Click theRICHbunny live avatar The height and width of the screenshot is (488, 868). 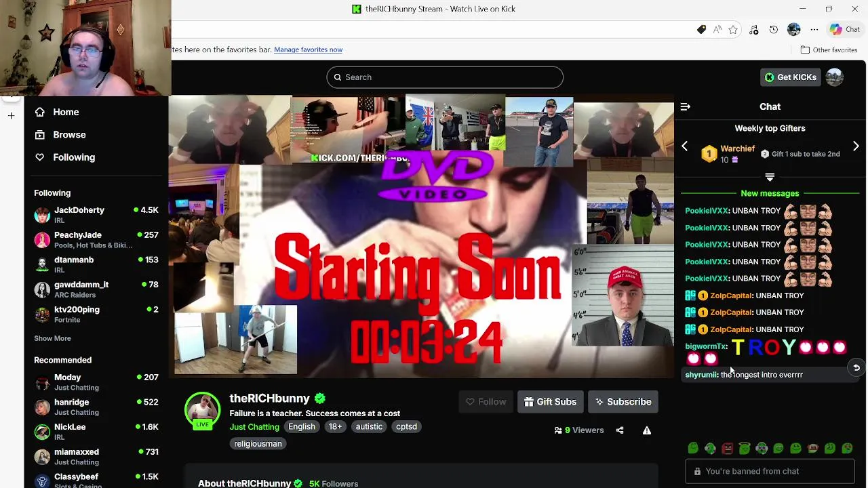click(x=202, y=411)
